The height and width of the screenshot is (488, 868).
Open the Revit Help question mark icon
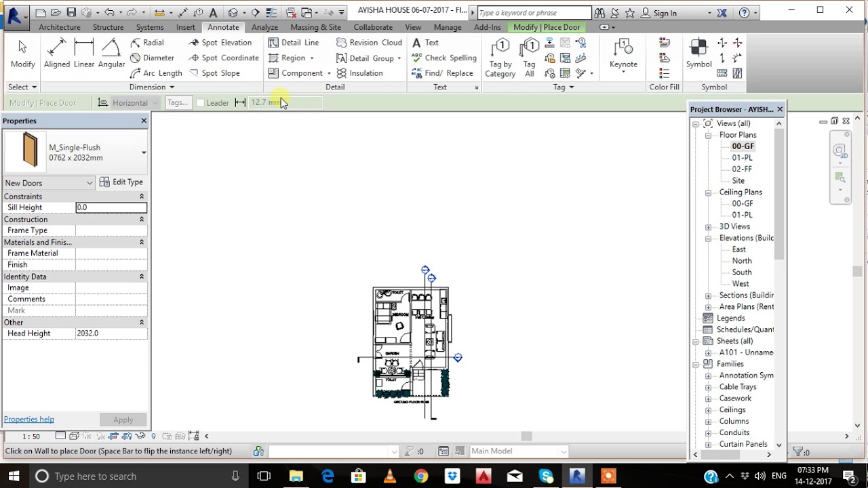pyautogui.click(x=744, y=12)
